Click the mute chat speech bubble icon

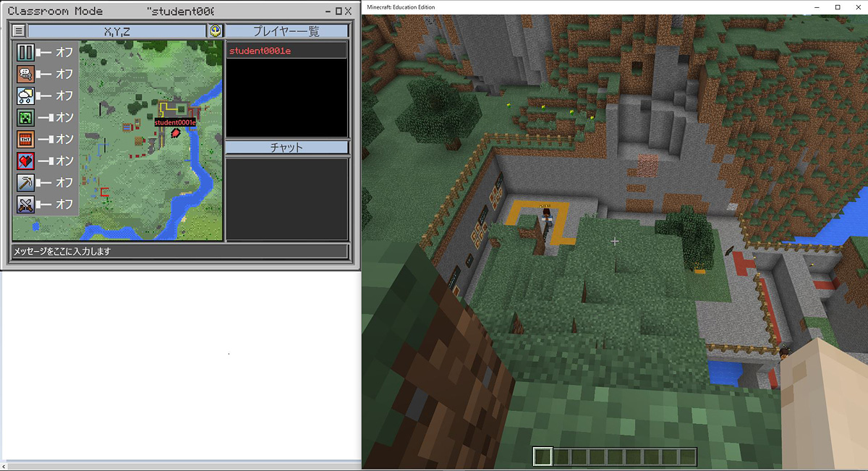coord(24,73)
